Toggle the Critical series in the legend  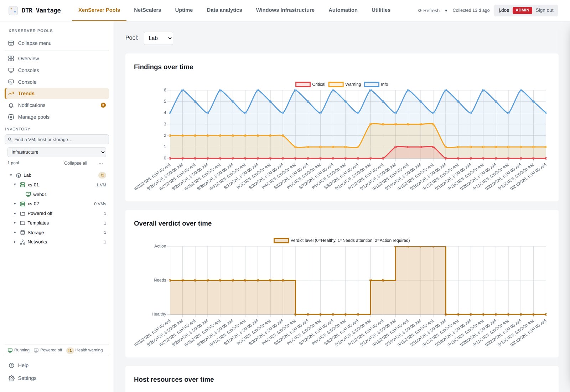pyautogui.click(x=310, y=84)
